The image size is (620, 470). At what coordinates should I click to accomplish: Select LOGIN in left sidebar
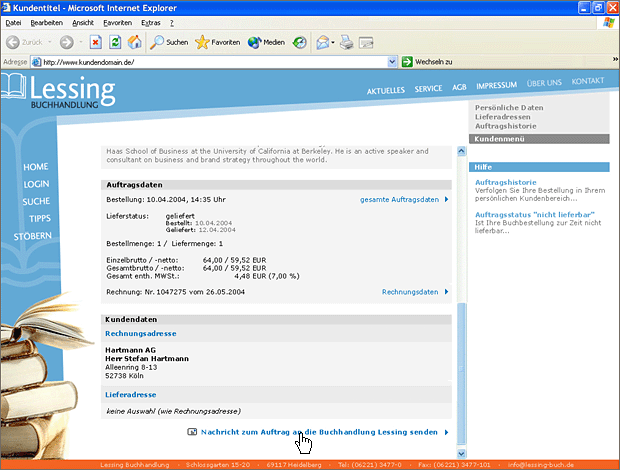(x=36, y=184)
